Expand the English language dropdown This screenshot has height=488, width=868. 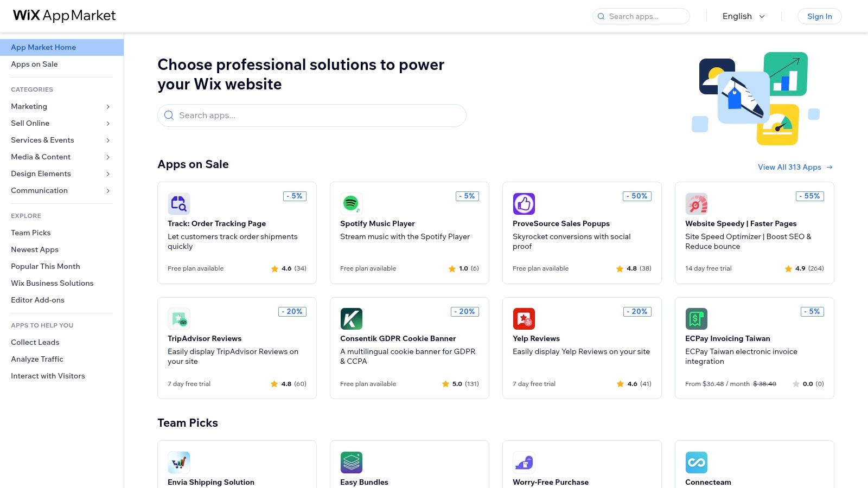(743, 16)
